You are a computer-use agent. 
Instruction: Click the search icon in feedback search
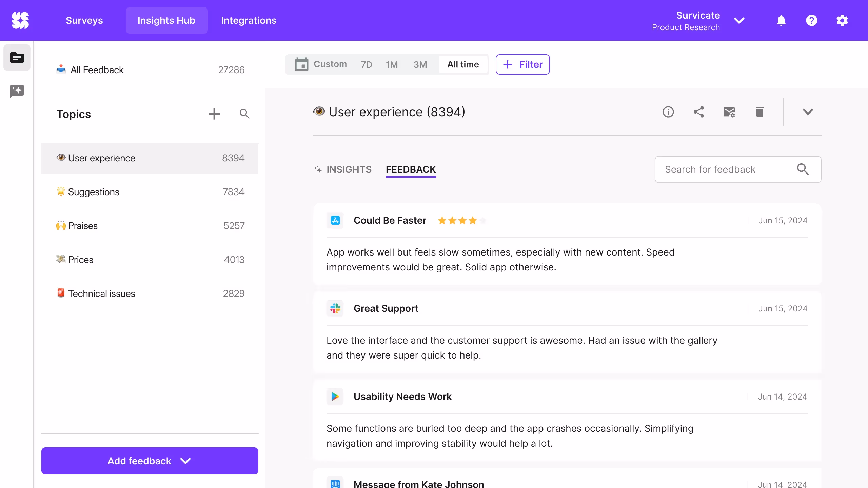tap(803, 169)
